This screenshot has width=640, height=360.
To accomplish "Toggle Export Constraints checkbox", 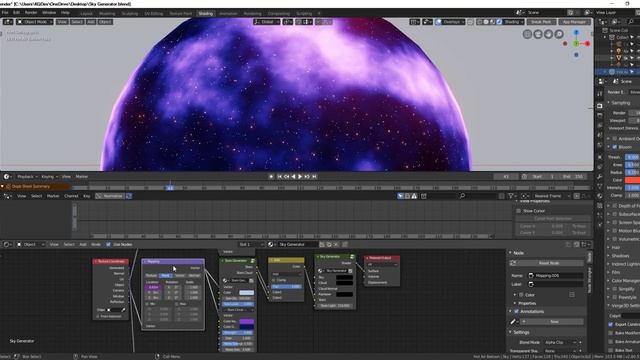I will (x=611, y=324).
